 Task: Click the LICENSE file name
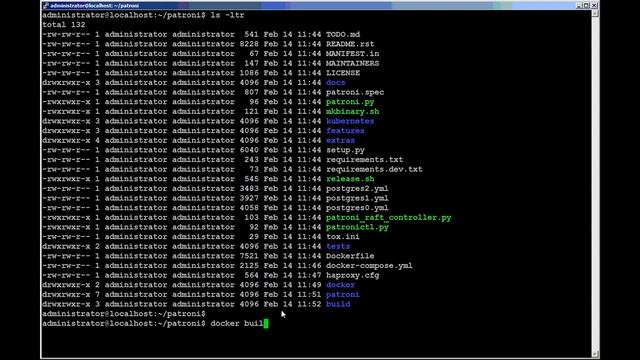tap(343, 73)
